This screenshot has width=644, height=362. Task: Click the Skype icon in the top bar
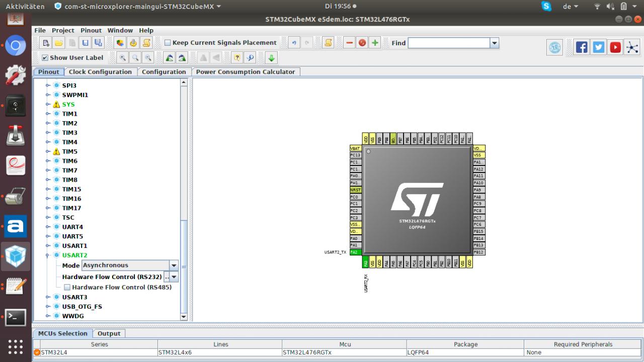(546, 7)
